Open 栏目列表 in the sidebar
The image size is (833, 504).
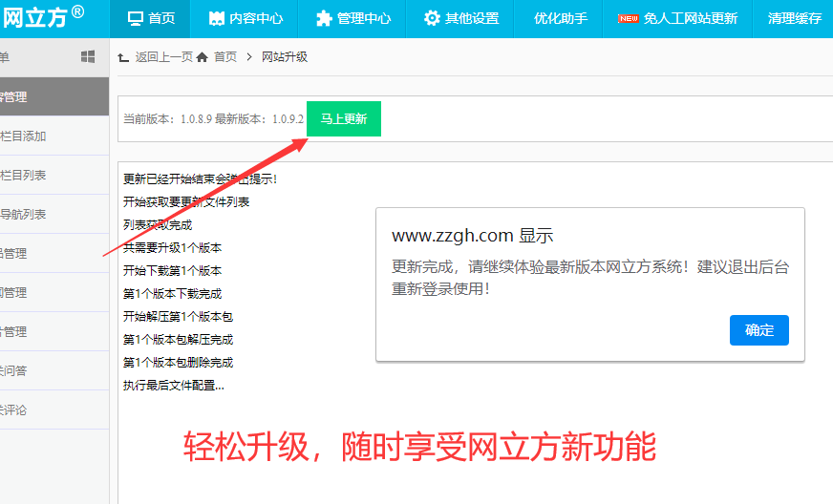54,176
